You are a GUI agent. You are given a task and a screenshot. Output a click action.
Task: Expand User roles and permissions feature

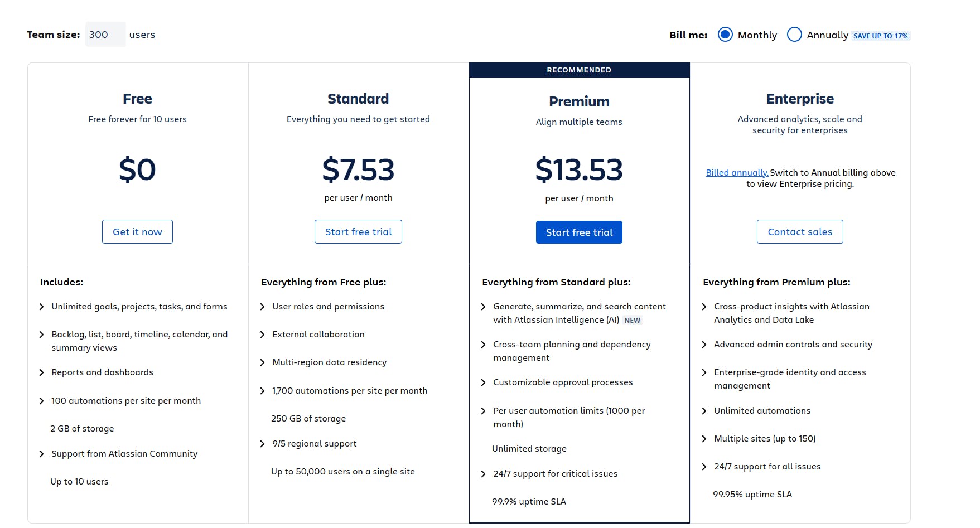point(262,306)
